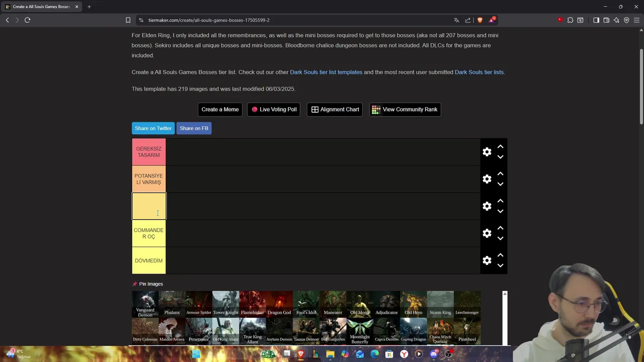Select Moonlight Butterfly boss image
The image size is (644, 362).
coord(360,331)
